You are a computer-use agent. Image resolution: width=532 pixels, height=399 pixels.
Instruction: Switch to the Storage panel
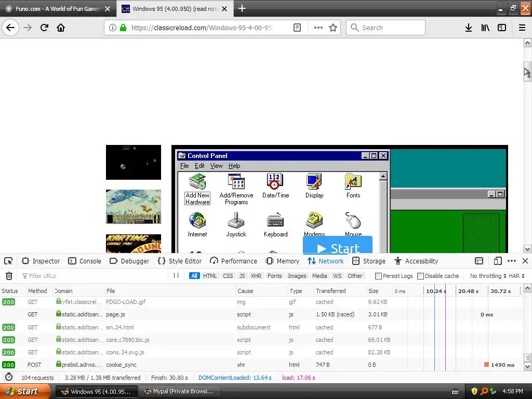[x=369, y=261]
